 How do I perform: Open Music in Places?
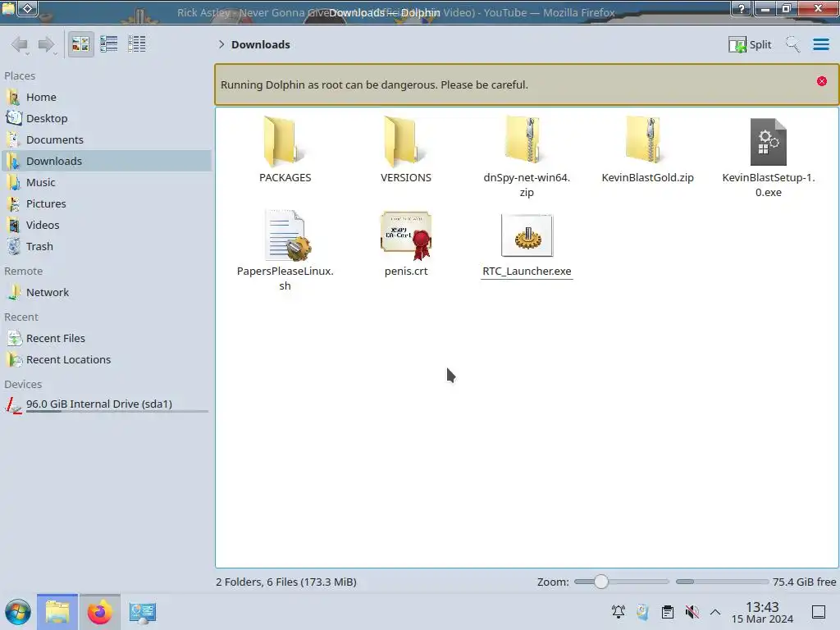coord(106,183)
